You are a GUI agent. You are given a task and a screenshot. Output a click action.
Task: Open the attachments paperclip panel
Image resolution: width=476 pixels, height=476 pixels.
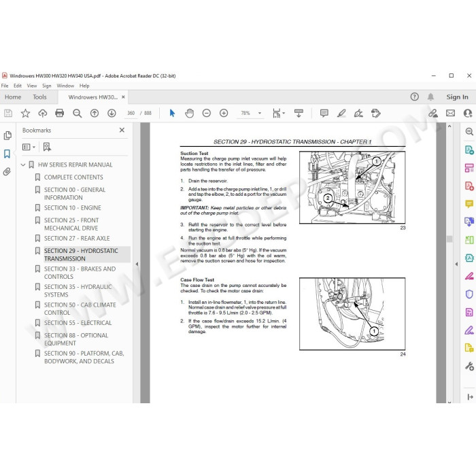7,172
